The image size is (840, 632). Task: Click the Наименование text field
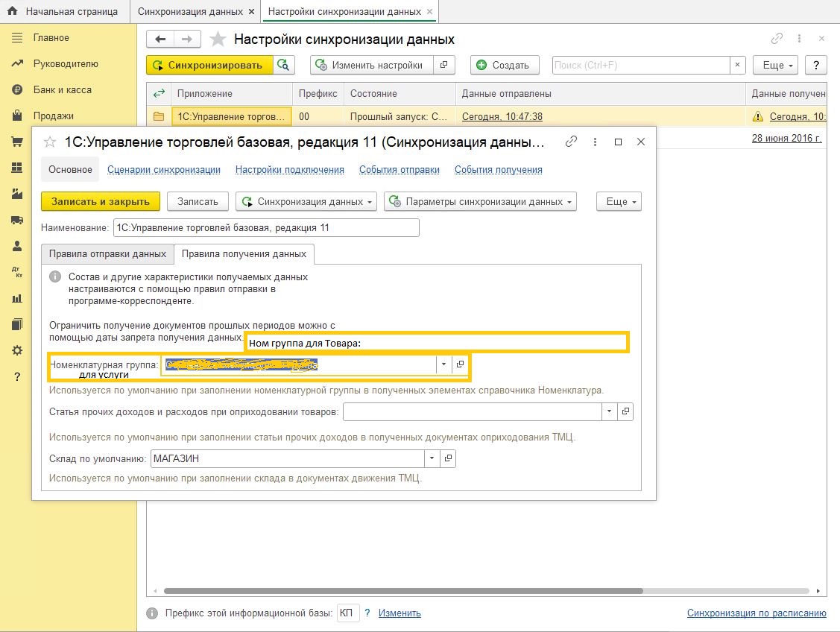[x=265, y=227]
